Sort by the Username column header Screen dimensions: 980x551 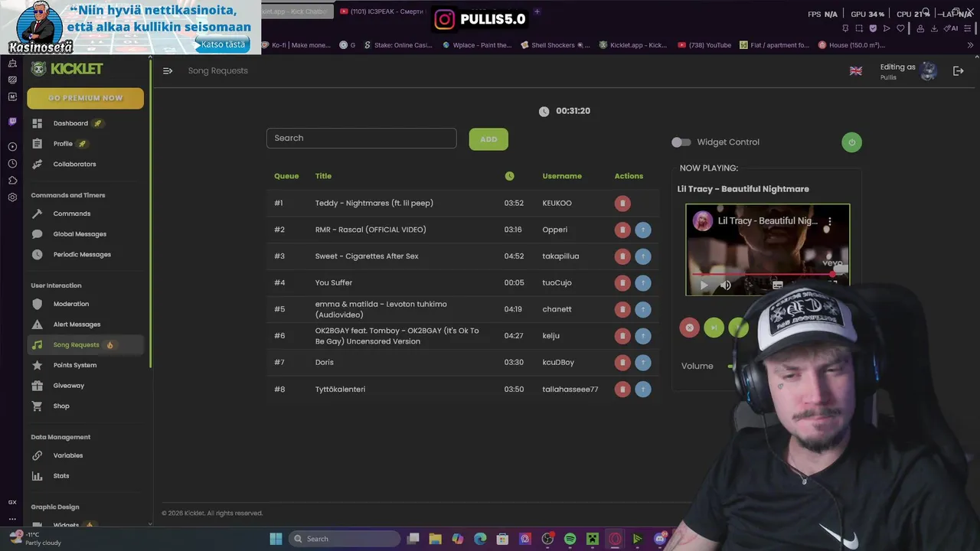tap(562, 176)
